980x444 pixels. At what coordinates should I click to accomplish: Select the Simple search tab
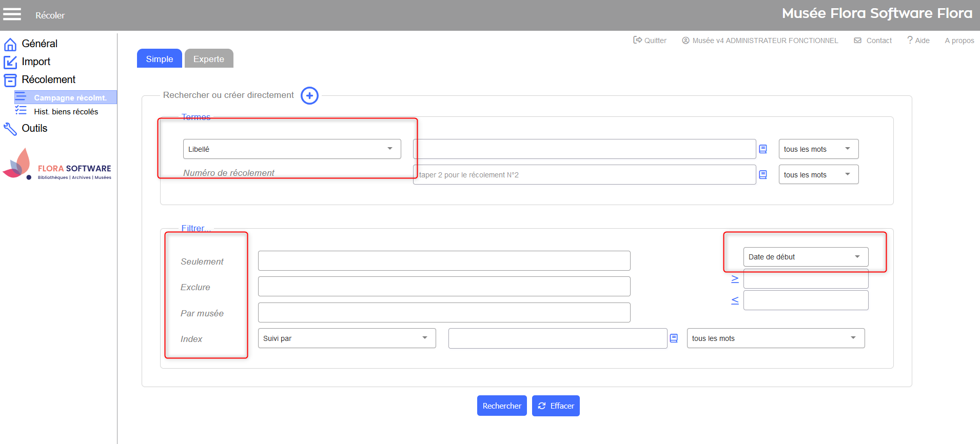[159, 59]
